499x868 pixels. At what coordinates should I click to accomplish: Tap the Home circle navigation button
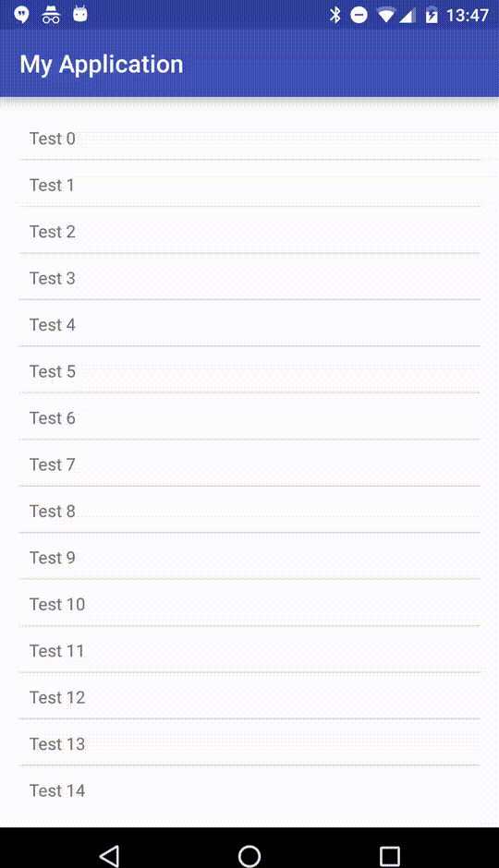click(249, 856)
